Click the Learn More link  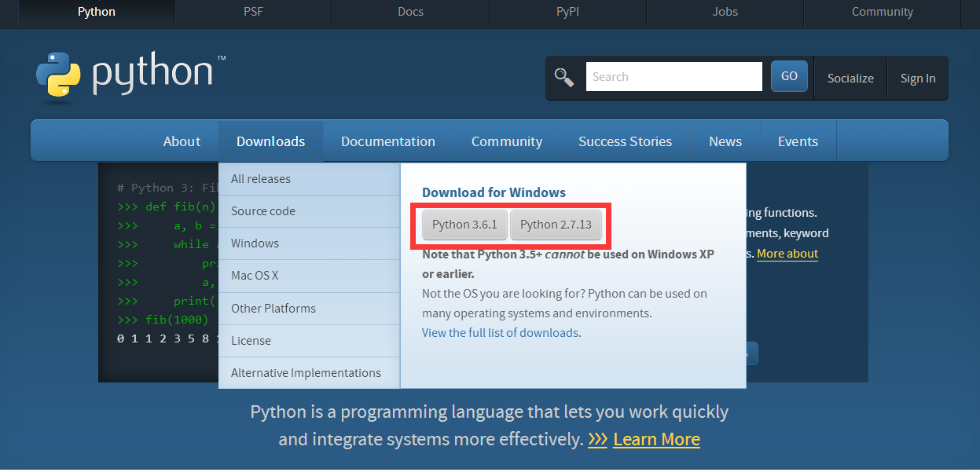click(656, 439)
